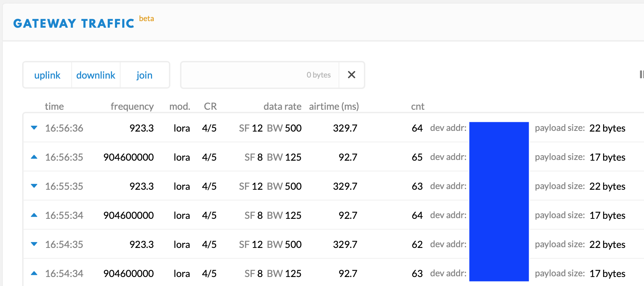Select the time value 16:56:36
The image size is (644, 286).
point(64,128)
